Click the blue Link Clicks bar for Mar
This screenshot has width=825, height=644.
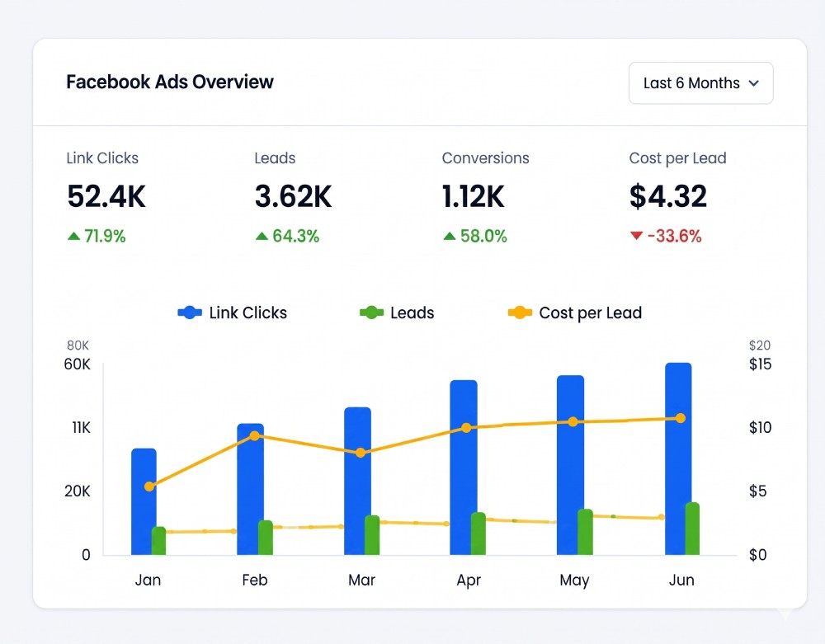click(357, 481)
